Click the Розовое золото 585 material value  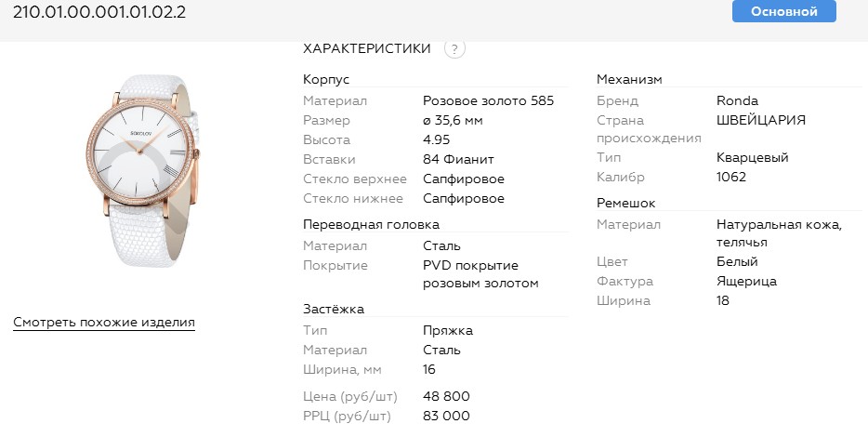[488, 100]
